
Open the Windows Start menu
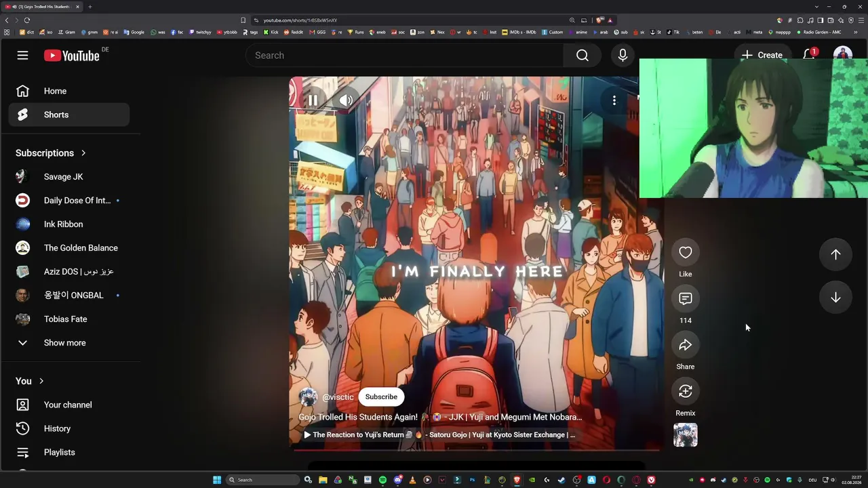[x=217, y=480]
